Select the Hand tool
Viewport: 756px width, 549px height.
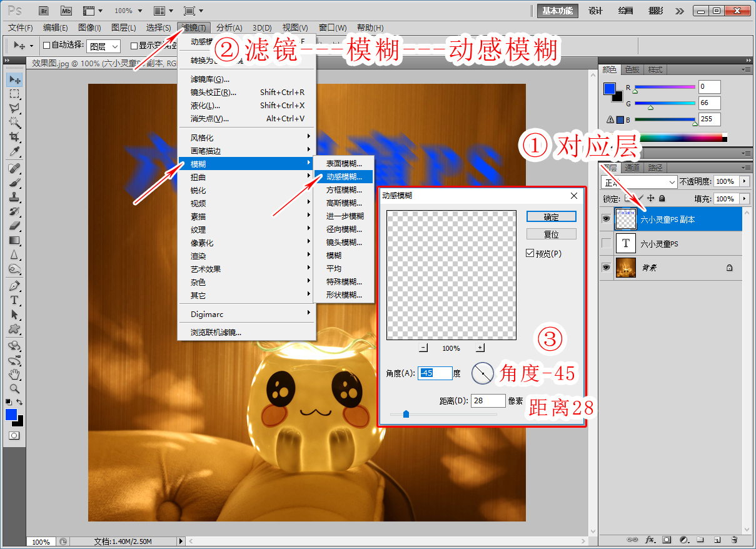(14, 375)
